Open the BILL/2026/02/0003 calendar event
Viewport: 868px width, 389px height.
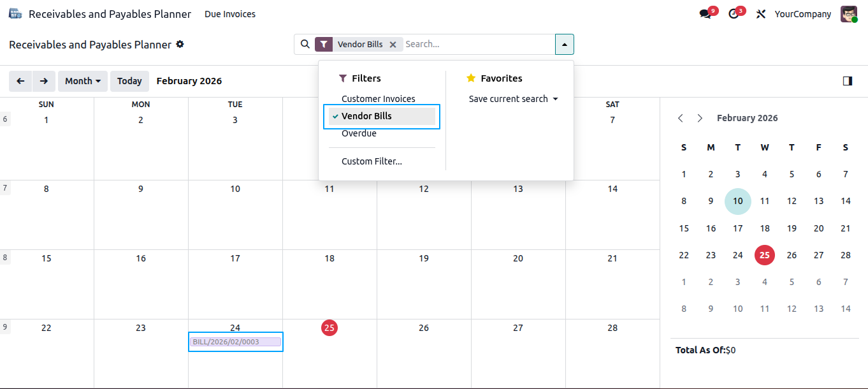(236, 342)
